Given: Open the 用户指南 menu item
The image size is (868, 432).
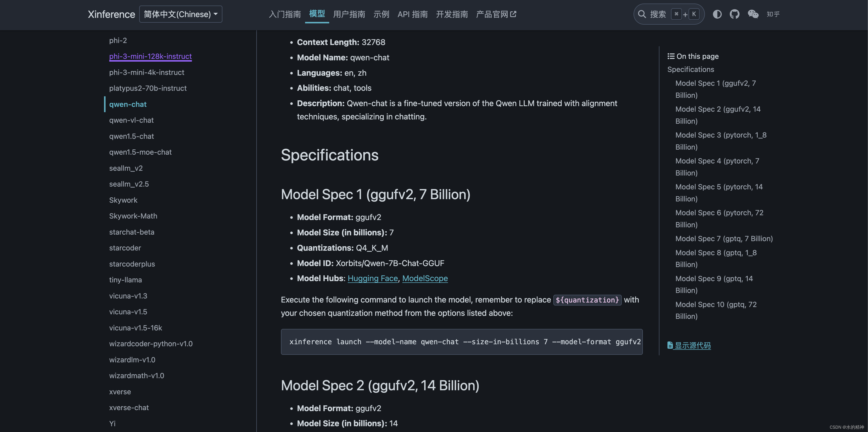Looking at the screenshot, I should coord(349,14).
